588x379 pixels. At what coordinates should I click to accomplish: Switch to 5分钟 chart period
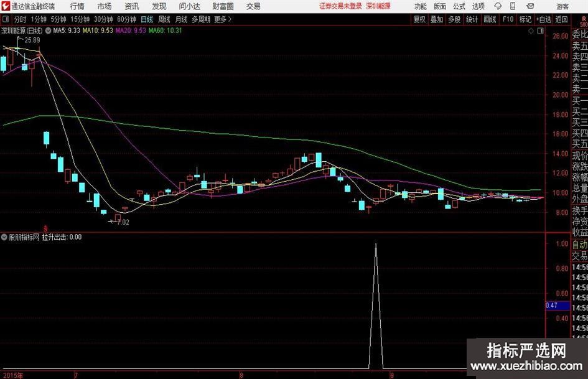[58, 19]
